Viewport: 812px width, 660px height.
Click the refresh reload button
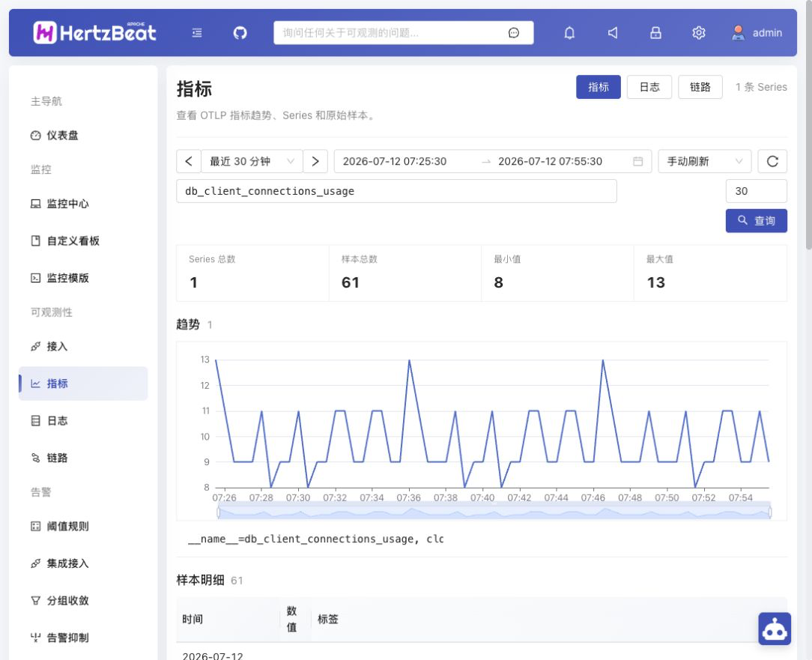(772, 161)
